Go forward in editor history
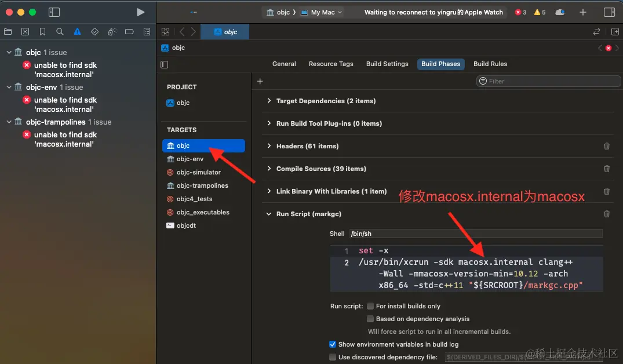Image resolution: width=623 pixels, height=364 pixels. [193, 32]
